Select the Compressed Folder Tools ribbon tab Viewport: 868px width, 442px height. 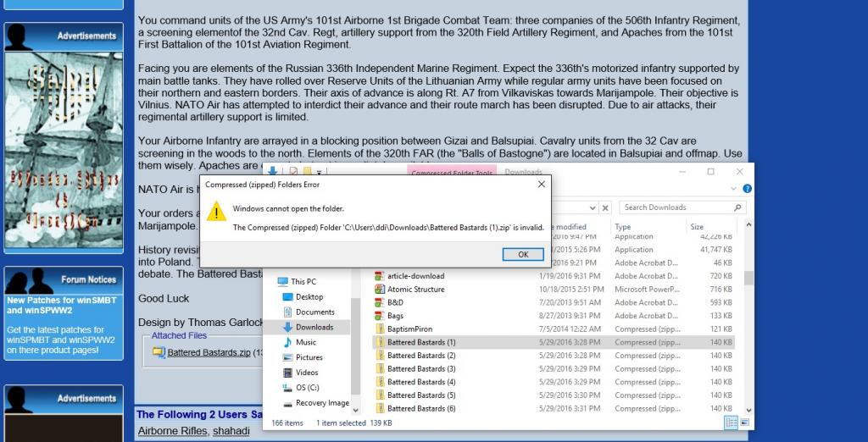[x=451, y=173]
